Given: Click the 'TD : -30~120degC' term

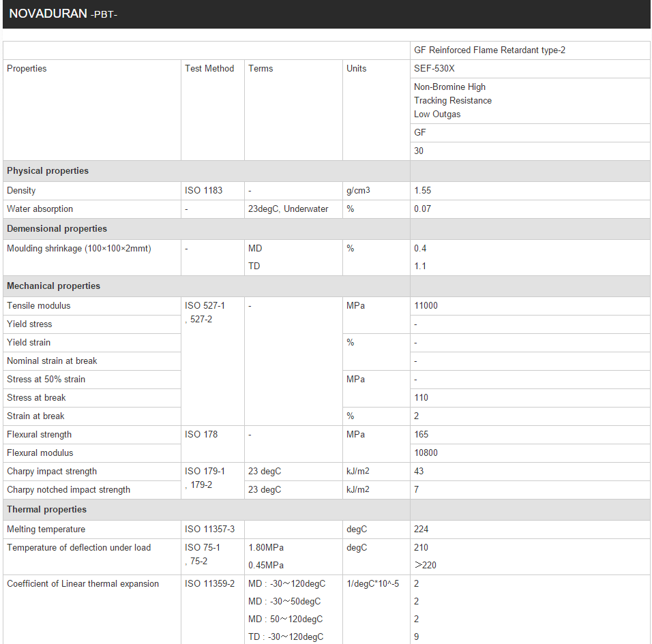Looking at the screenshot, I should coord(286,637).
